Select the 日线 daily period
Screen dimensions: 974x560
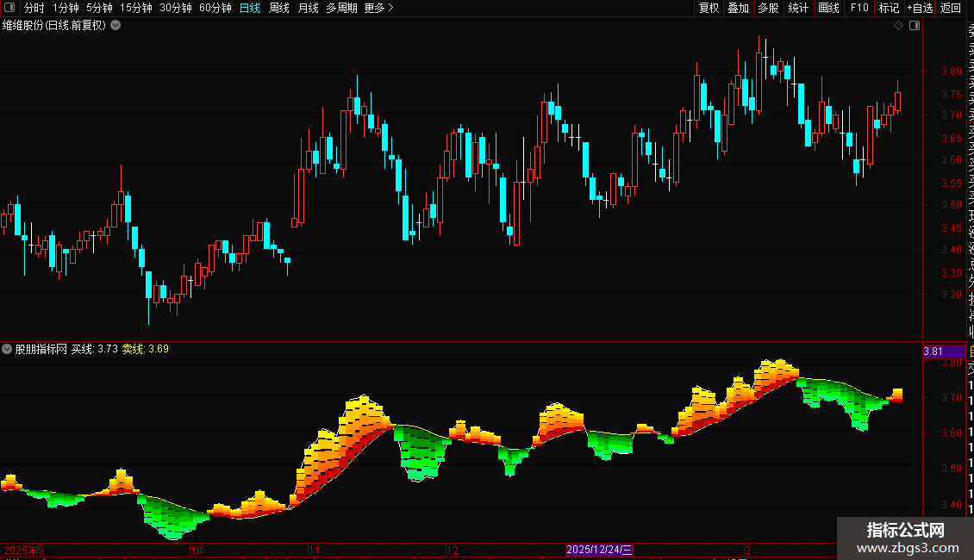(x=250, y=8)
